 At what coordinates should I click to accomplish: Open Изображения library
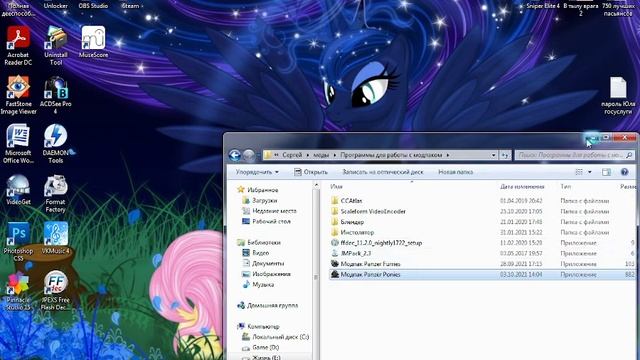[271, 274]
